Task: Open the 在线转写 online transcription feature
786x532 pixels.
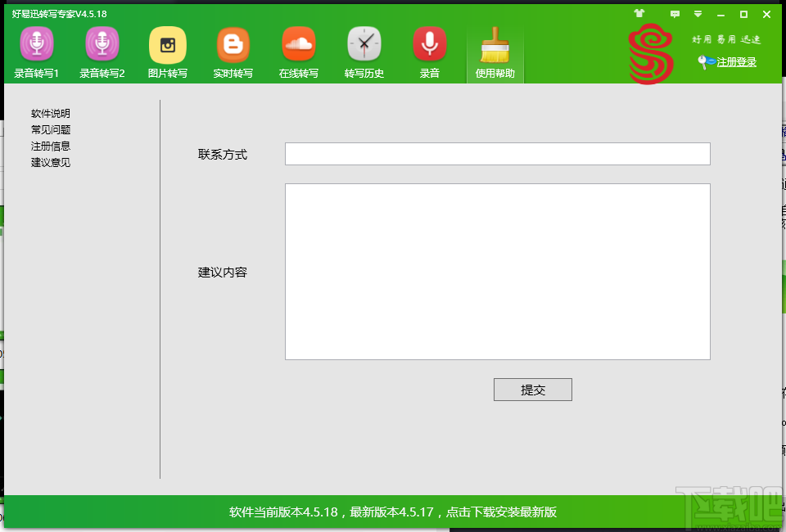Action: (x=298, y=51)
